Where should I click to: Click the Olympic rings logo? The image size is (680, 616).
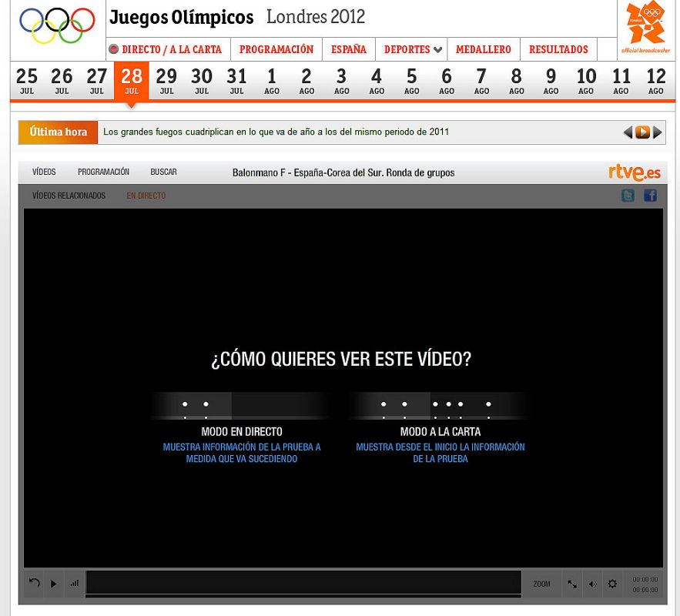(57, 25)
